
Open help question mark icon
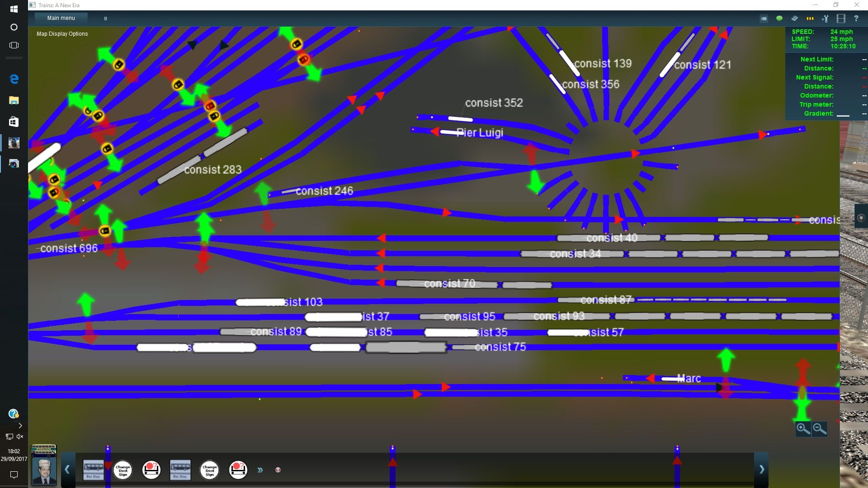coord(856,19)
